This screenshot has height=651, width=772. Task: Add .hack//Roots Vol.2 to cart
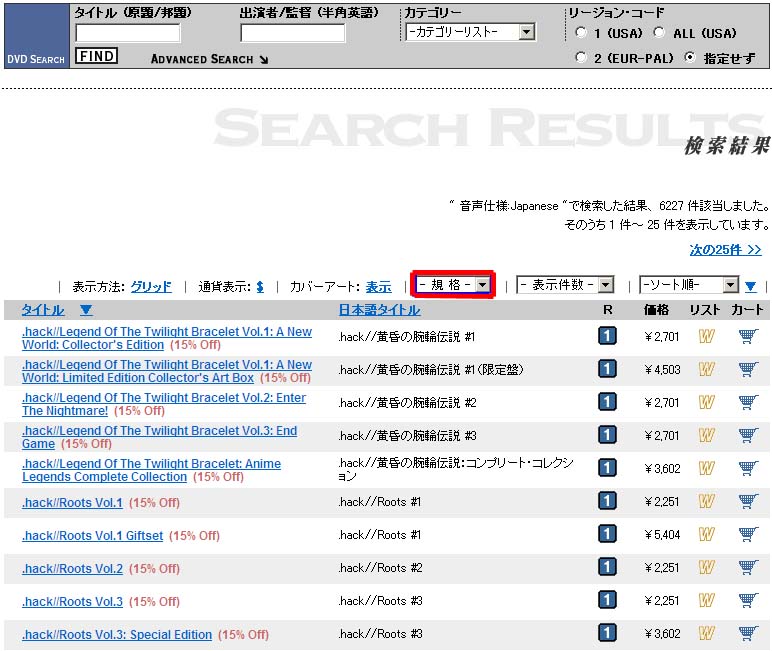click(748, 567)
